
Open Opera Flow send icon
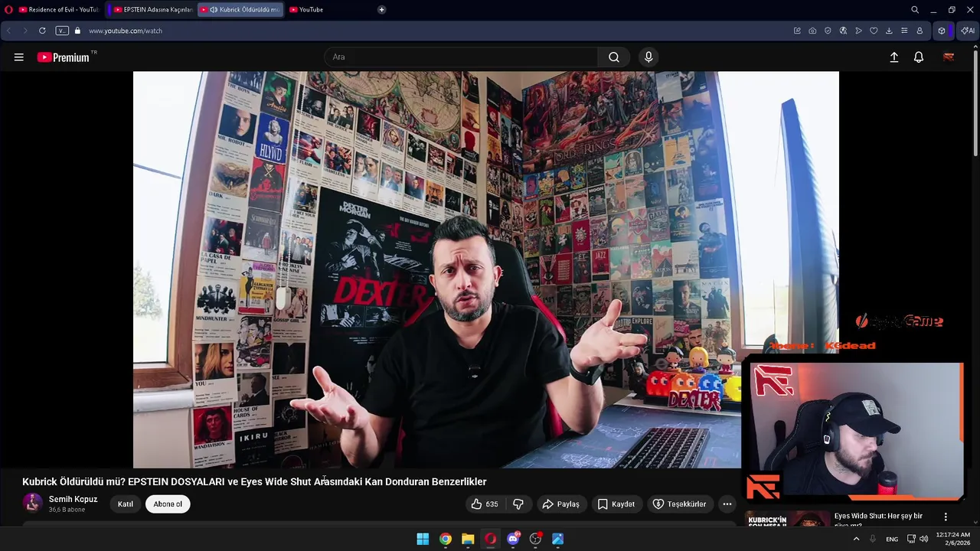pos(858,31)
